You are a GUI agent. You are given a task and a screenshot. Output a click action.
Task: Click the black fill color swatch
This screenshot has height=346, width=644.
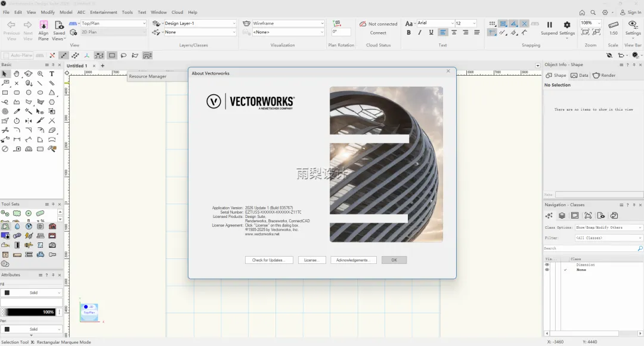tap(7, 293)
